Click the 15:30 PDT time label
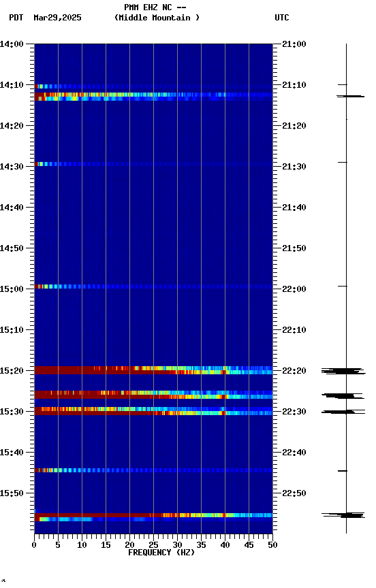This screenshot has height=588, width=376. (x=12, y=412)
